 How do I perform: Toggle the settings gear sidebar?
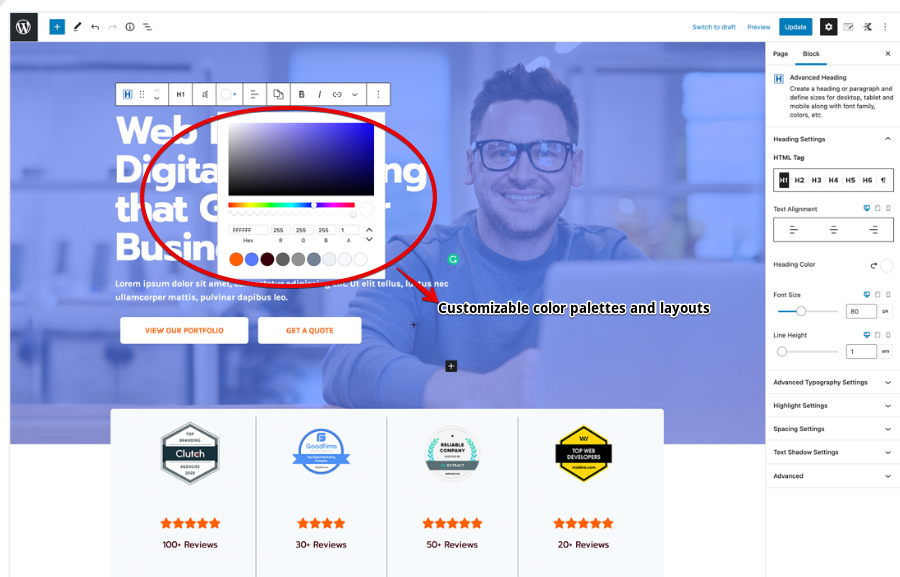(x=828, y=27)
